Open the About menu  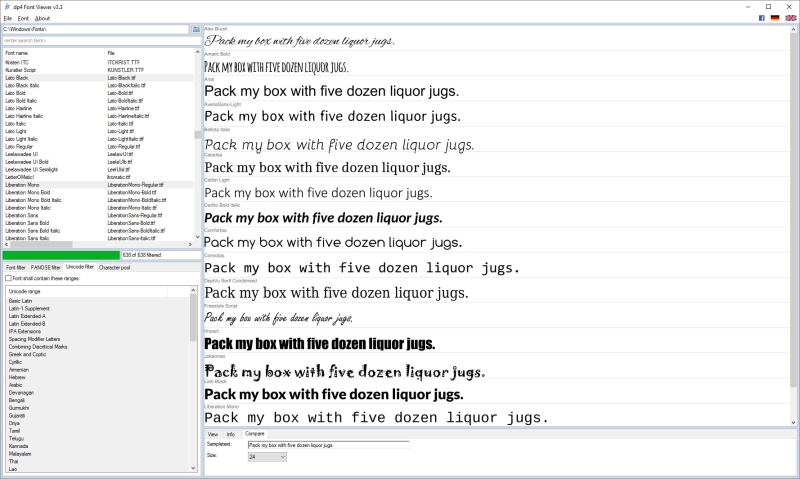(x=42, y=18)
